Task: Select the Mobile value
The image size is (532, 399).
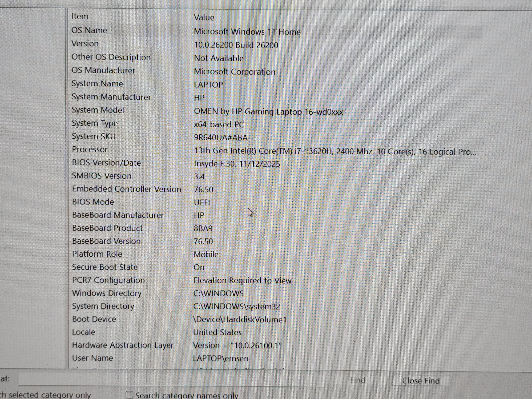Action: pyautogui.click(x=206, y=254)
